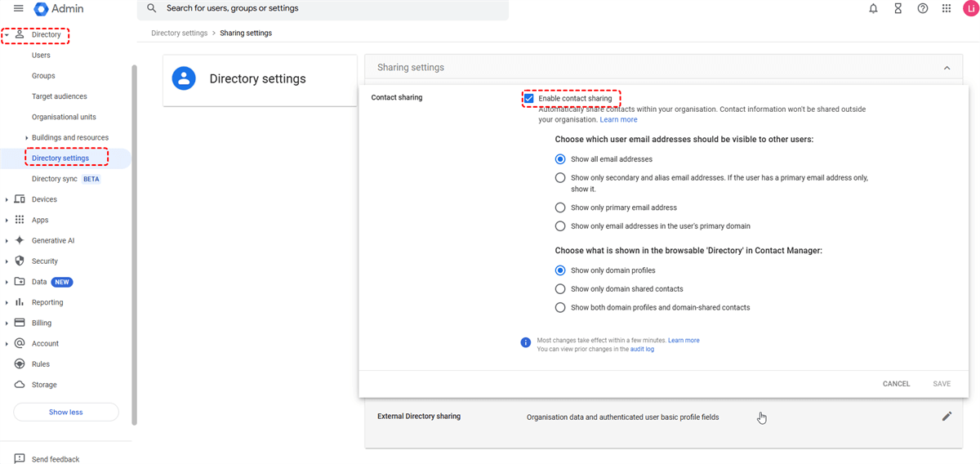Open the audit log link
This screenshot has width=980, height=464.
click(642, 349)
